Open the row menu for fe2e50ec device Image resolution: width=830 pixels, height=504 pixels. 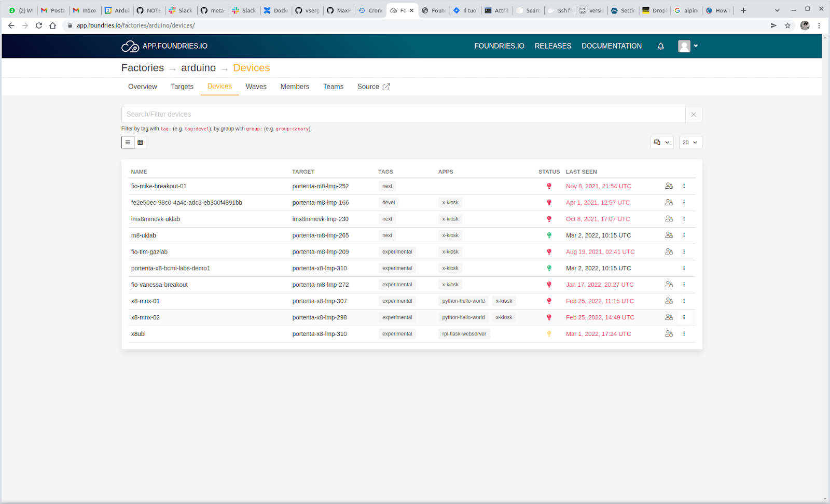[x=684, y=203]
